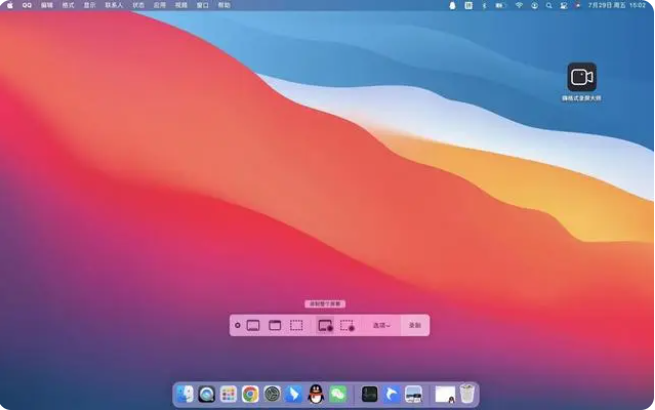Launch QuickTime Player from the Dock
655x410 pixels.
click(x=207, y=394)
